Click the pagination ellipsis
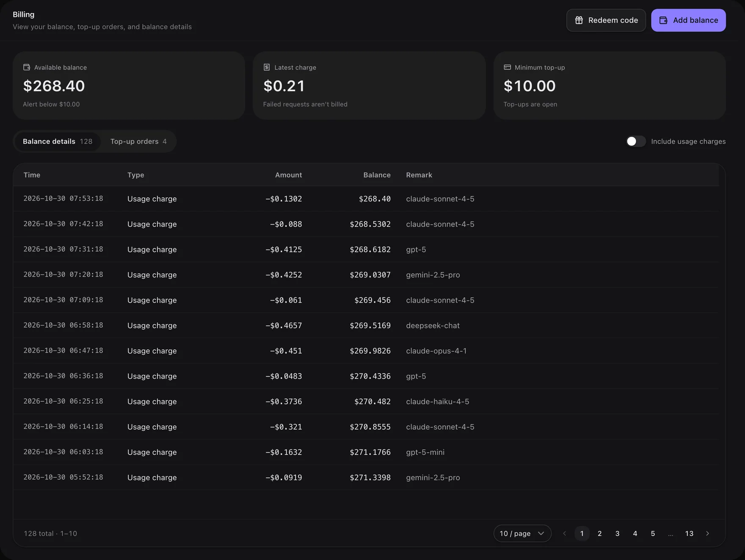Screen dimensions: 745x560 click(x=670, y=534)
